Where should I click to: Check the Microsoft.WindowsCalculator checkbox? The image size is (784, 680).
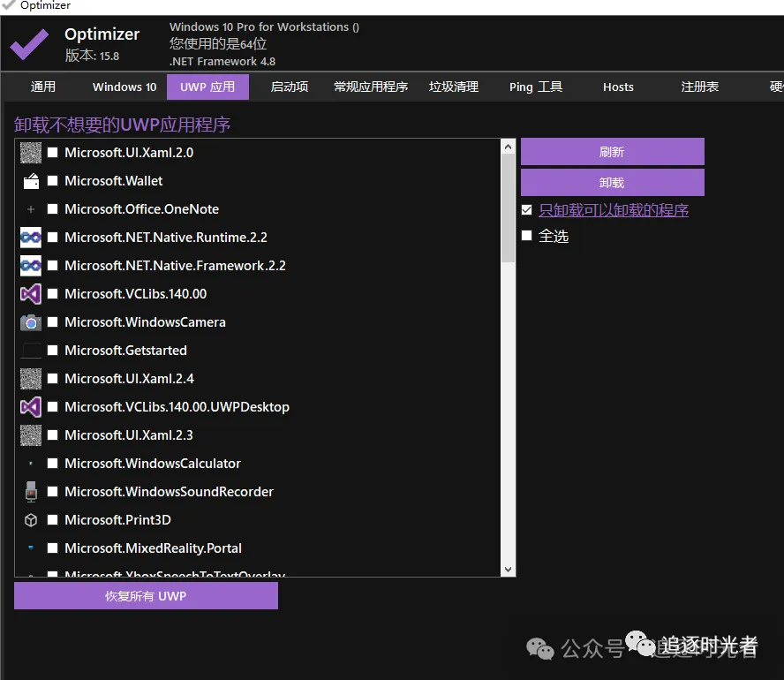point(52,464)
